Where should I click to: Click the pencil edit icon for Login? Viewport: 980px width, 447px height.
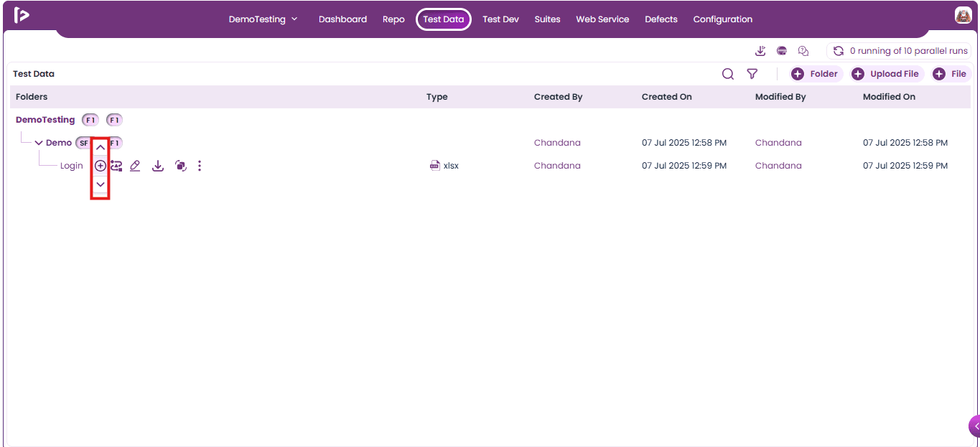(135, 166)
